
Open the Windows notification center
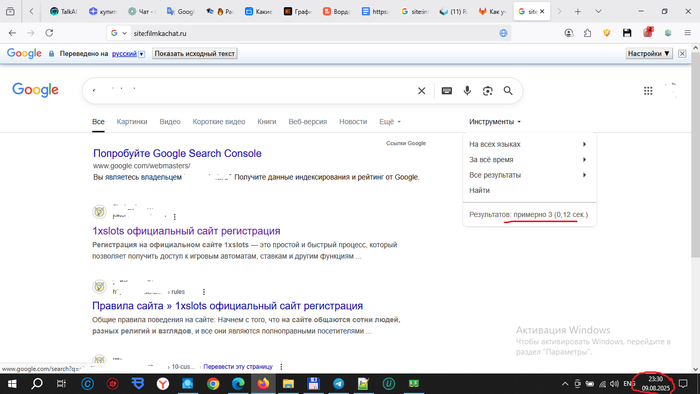pos(683,384)
